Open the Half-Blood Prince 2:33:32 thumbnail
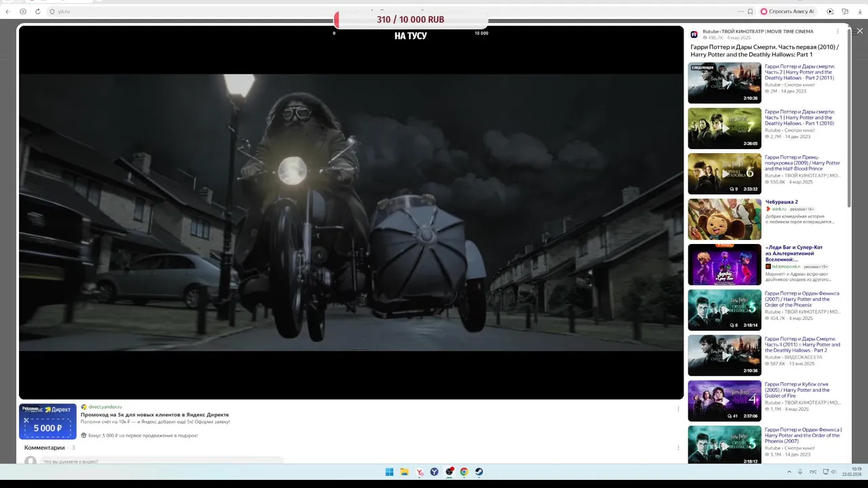The height and width of the screenshot is (488, 868). pos(724,174)
